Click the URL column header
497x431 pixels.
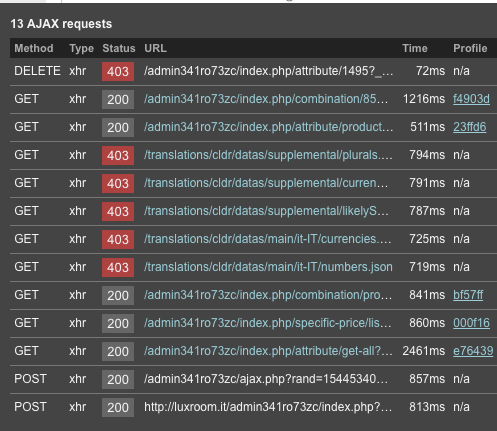(155, 48)
